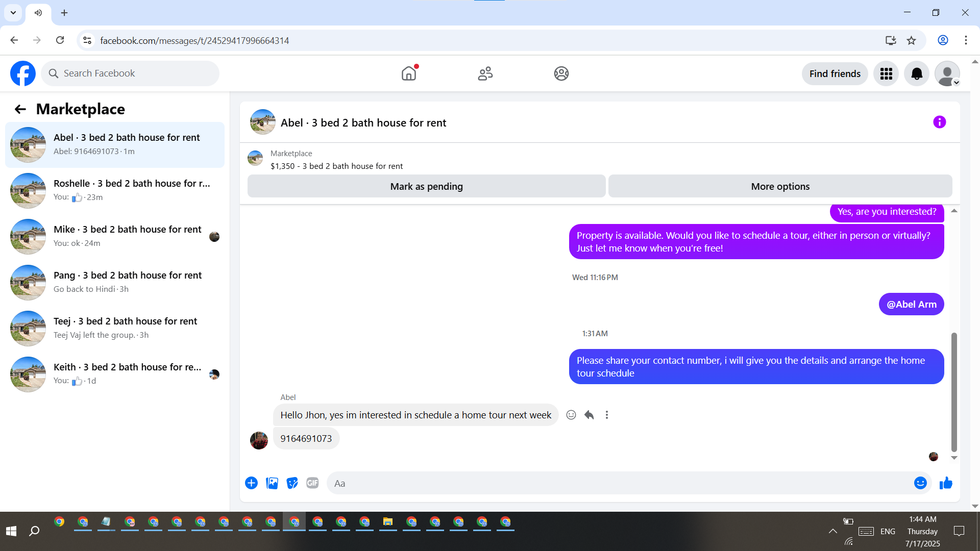
Task: Click the address bar URL
Action: click(x=194, y=41)
